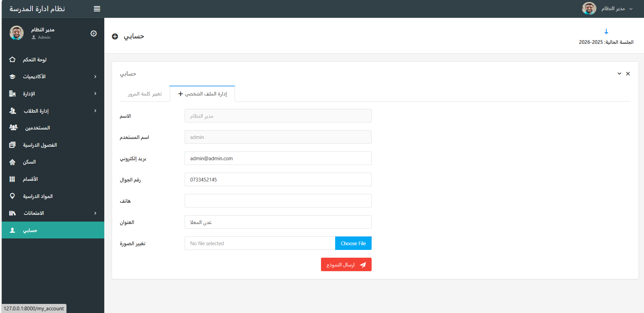Expand الامتحانات submenu chevron

coord(95,213)
